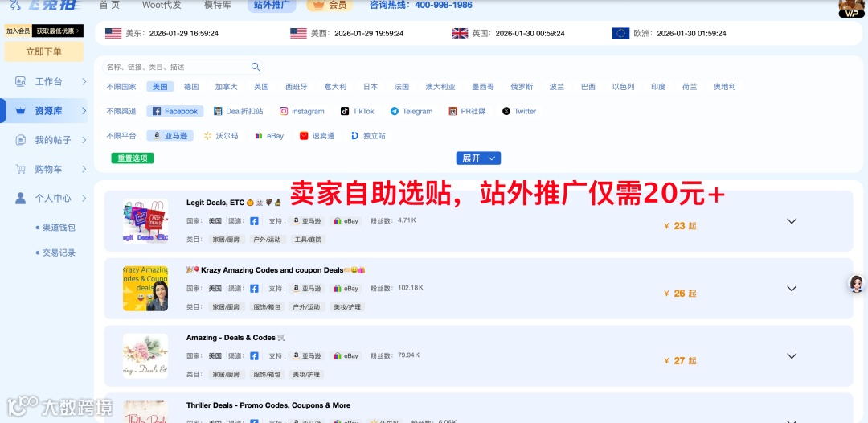Click price ¥ 27 起
Image resolution: width=868 pixels, height=423 pixels.
[x=680, y=361]
